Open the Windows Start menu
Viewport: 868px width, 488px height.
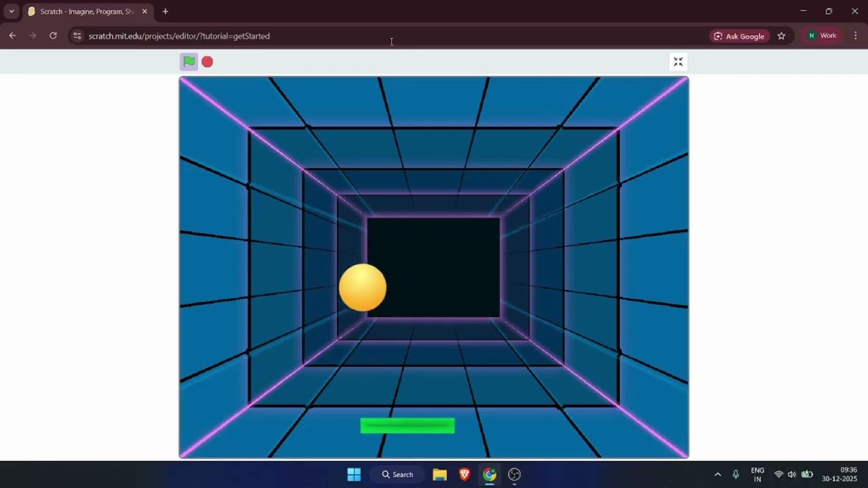pyautogui.click(x=354, y=474)
